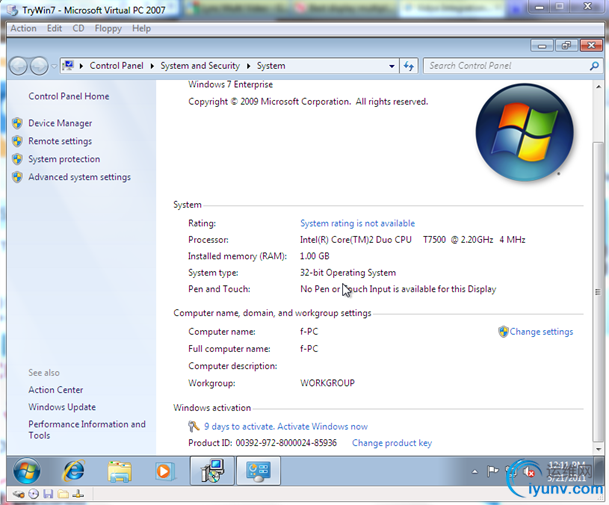Screen dimensions: 609x505
Task: Click the Windows activation keys icon
Action: (x=193, y=427)
